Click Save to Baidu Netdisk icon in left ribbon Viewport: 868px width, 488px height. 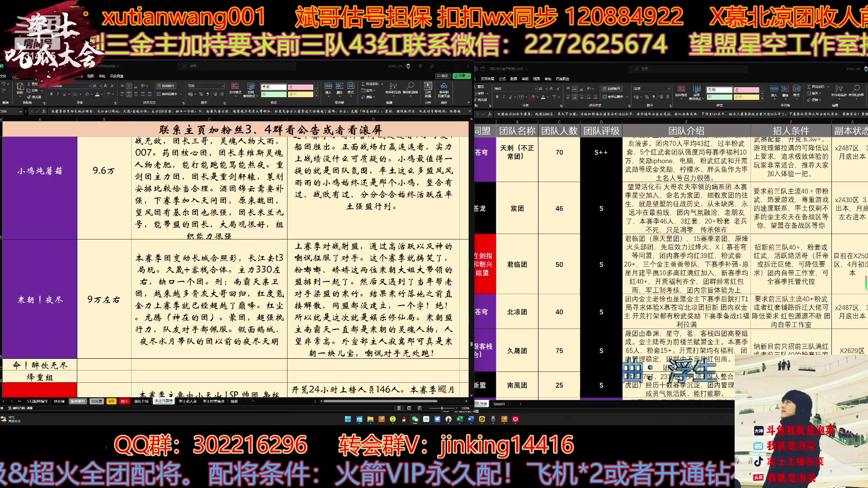click(444, 86)
